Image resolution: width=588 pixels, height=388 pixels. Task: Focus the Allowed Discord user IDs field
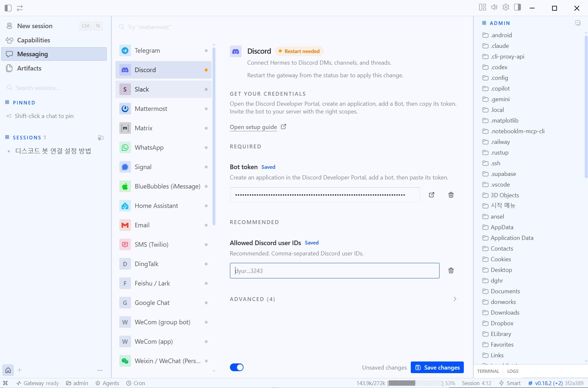point(334,271)
